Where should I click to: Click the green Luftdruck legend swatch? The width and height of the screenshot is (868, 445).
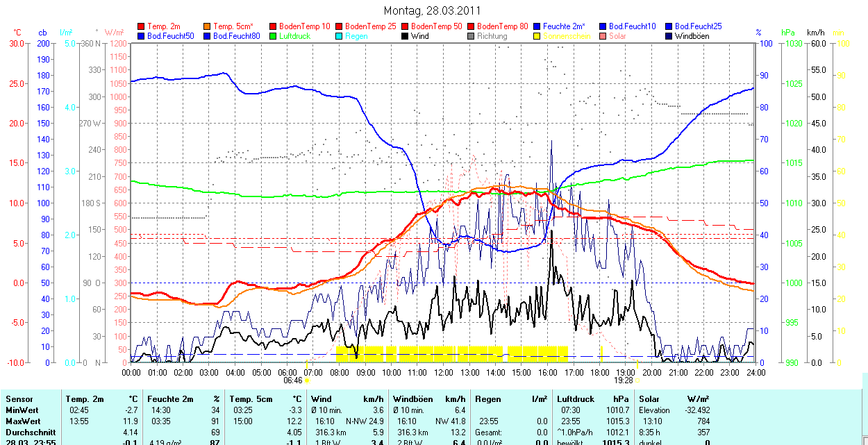coord(274,36)
